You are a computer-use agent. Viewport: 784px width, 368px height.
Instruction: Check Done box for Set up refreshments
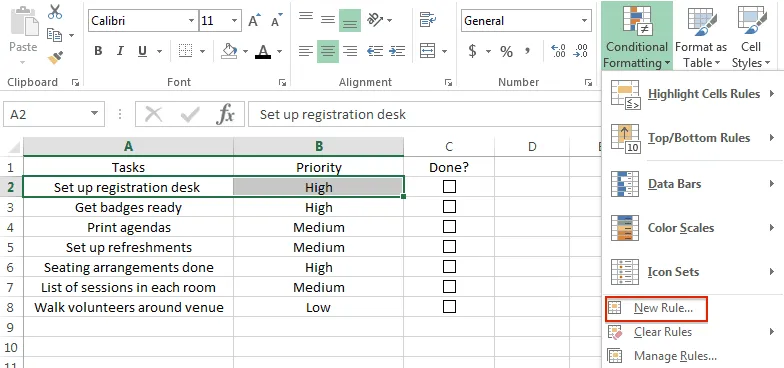450,246
